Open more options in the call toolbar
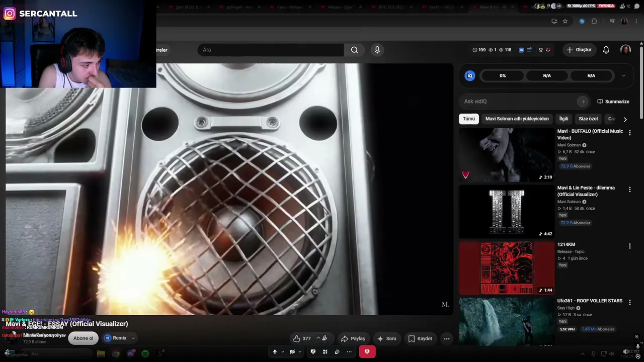The width and height of the screenshot is (644, 362). click(x=349, y=352)
